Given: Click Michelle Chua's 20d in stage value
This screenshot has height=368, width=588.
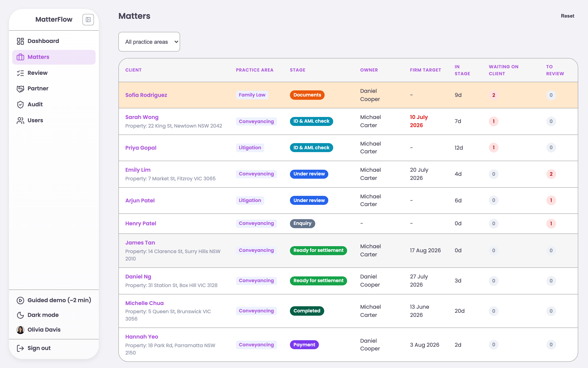Looking at the screenshot, I should coord(459,311).
